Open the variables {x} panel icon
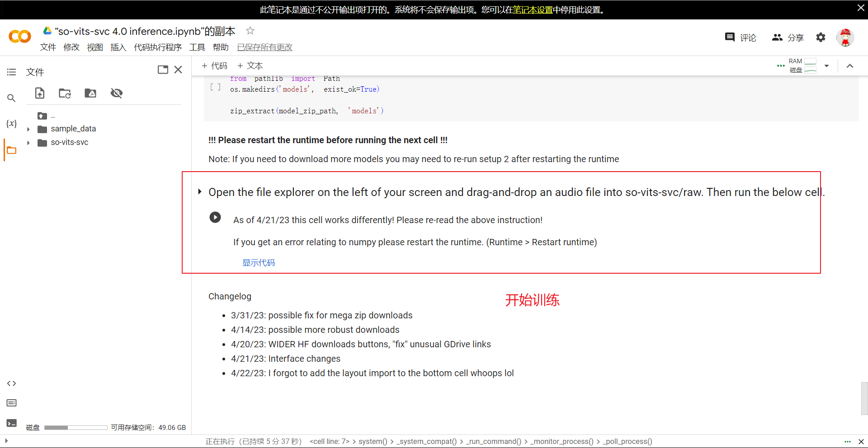868x448 pixels. [x=11, y=123]
